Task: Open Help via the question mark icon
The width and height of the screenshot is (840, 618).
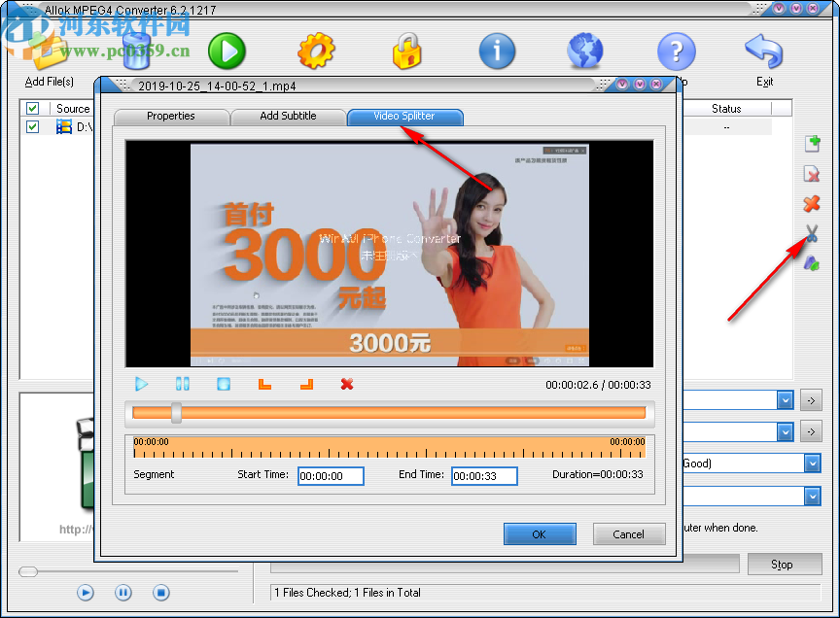Action: click(x=675, y=51)
